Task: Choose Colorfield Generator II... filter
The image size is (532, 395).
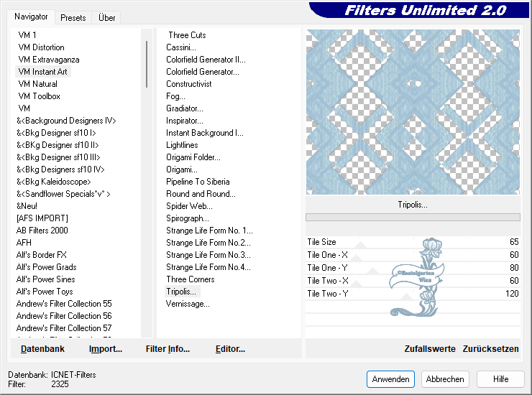Action: (206, 60)
